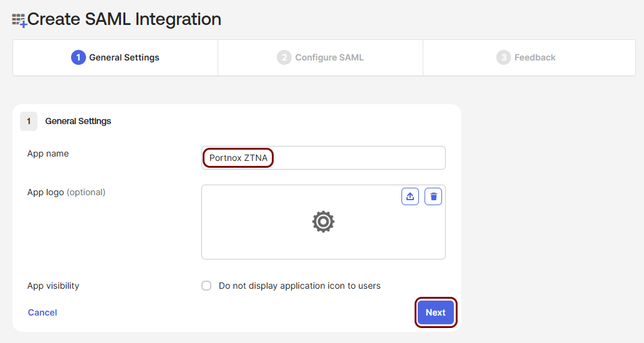Click the Next button

[x=435, y=312]
